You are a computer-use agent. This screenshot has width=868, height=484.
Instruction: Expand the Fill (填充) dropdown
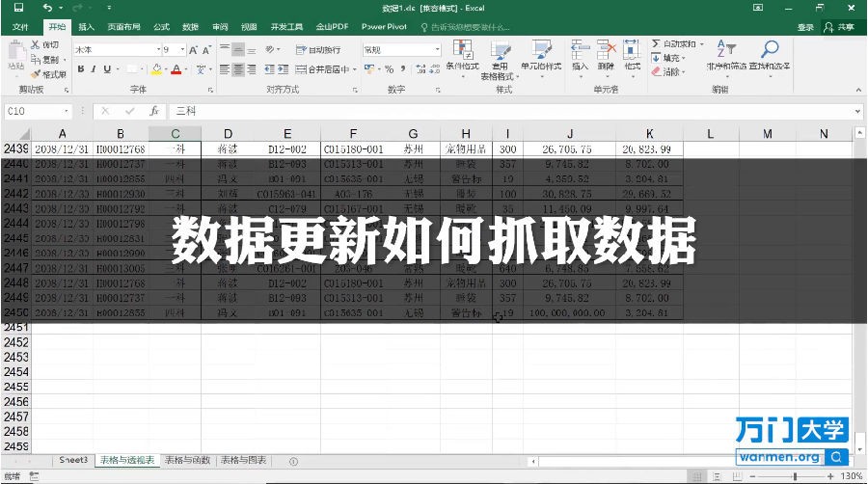[684, 58]
